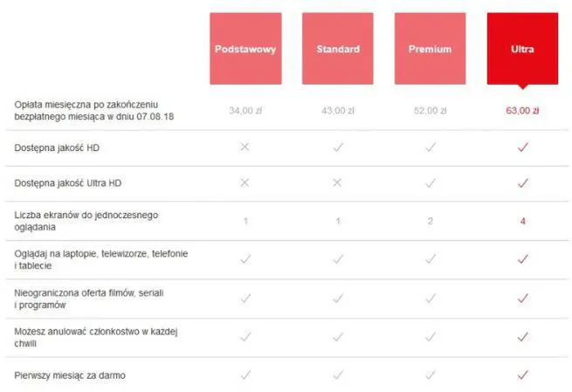Image resolution: width=572 pixels, height=392 pixels.
Task: Pick the Premium plan tile
Action: point(430,49)
